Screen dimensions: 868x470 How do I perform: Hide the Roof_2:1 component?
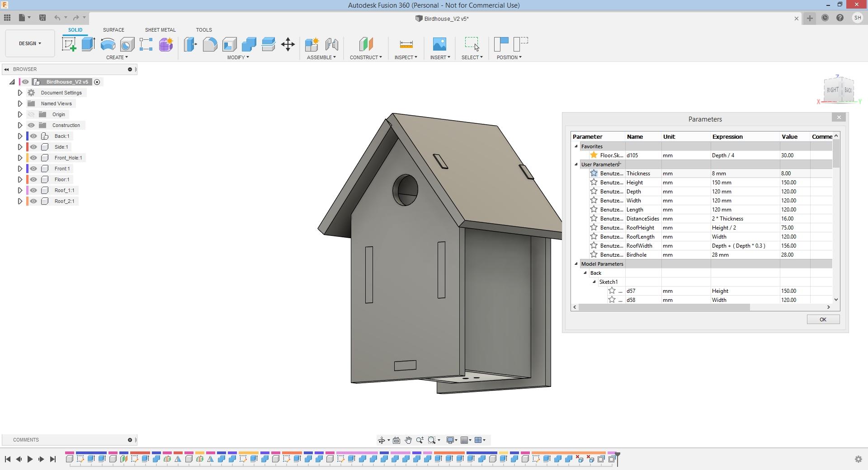[x=33, y=201]
